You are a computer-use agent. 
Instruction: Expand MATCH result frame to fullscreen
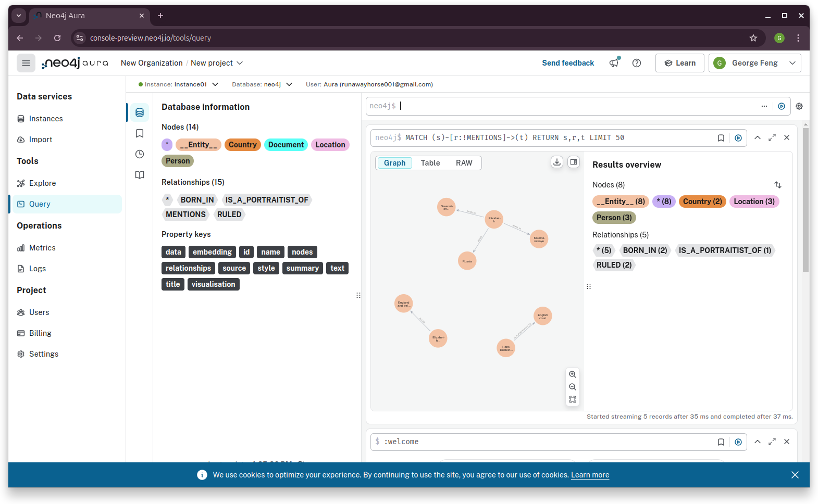pyautogui.click(x=772, y=137)
